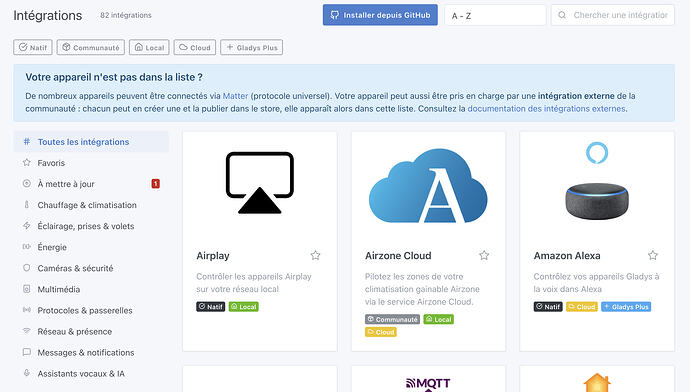Click the '82 intégrations' count text

126,15
